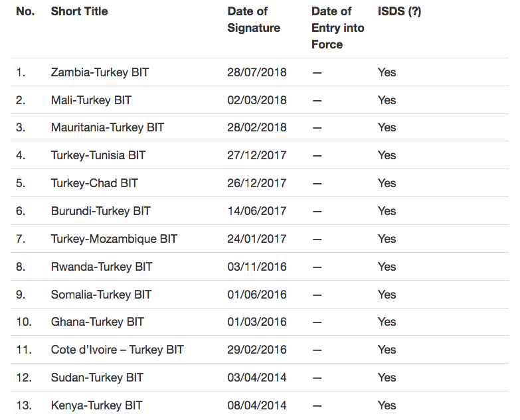Click the ISDS (?) column header

(x=399, y=11)
